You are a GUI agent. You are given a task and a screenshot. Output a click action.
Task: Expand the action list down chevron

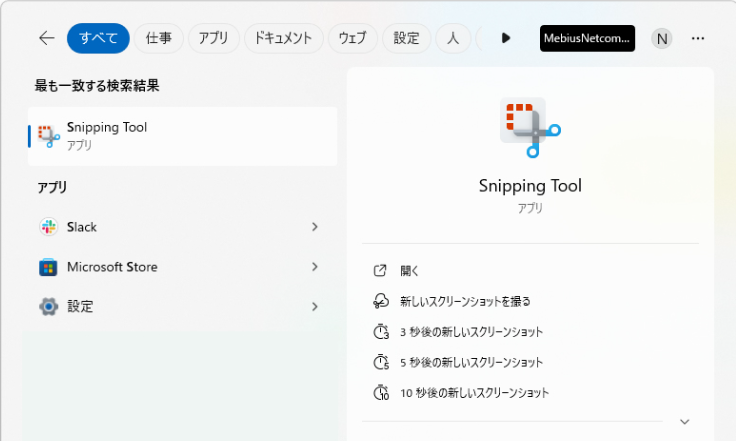tap(684, 422)
